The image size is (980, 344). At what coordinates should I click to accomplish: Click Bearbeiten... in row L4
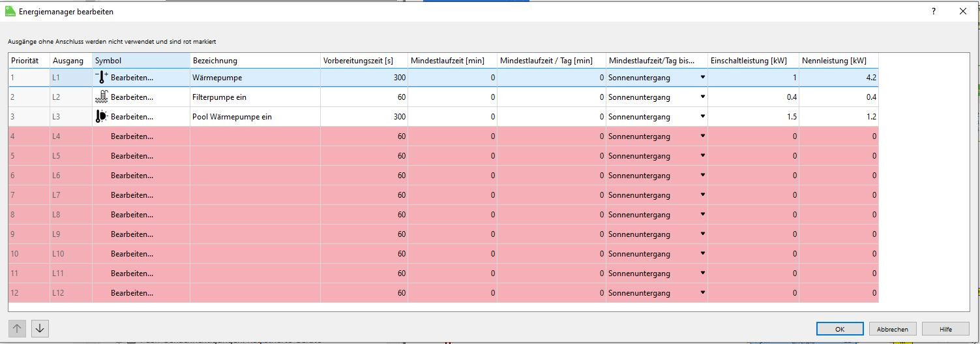click(132, 136)
